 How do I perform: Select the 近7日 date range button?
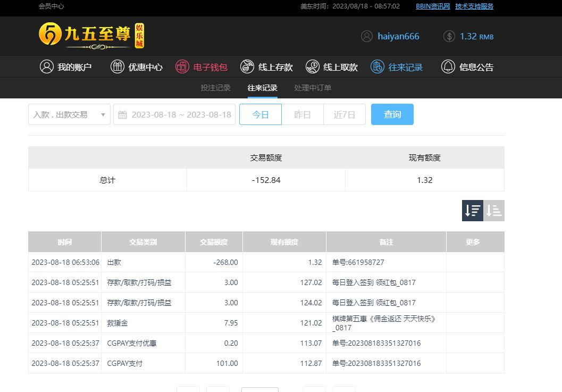click(x=345, y=114)
